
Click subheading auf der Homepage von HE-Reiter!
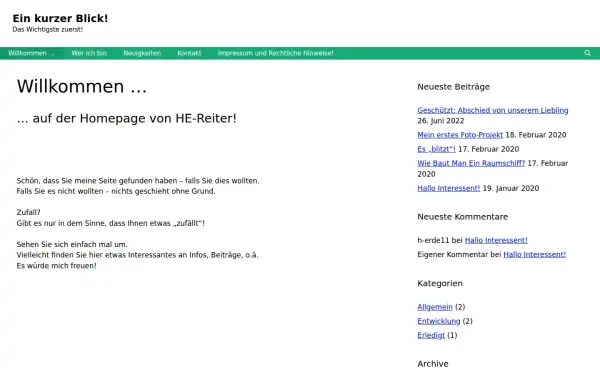coord(127,118)
